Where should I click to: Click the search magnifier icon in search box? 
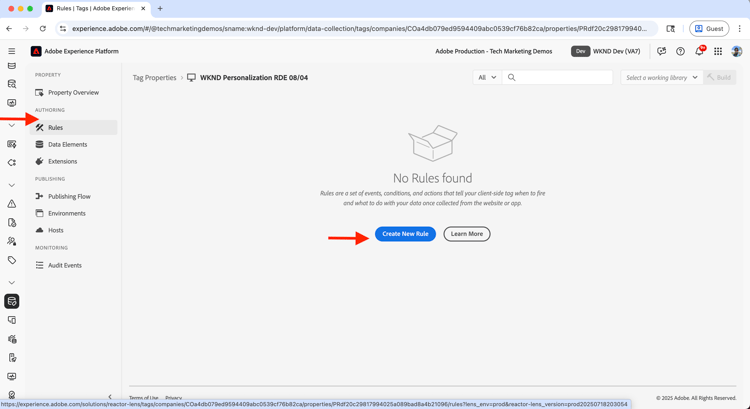pos(511,77)
